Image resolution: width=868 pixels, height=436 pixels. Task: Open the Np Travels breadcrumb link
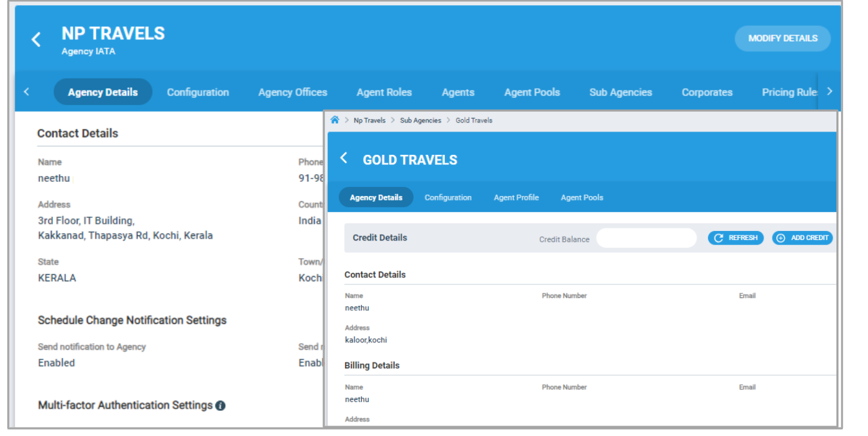point(370,120)
